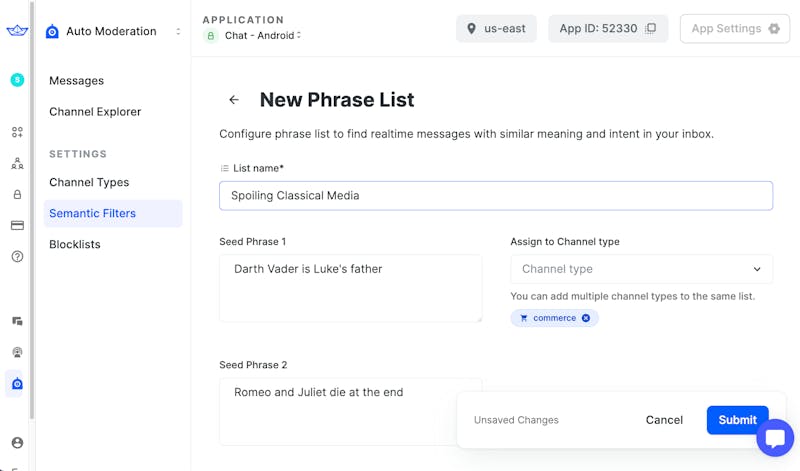Viewport: 800px width, 471px height.
Task: Open the credit card billing icon
Action: 17,226
